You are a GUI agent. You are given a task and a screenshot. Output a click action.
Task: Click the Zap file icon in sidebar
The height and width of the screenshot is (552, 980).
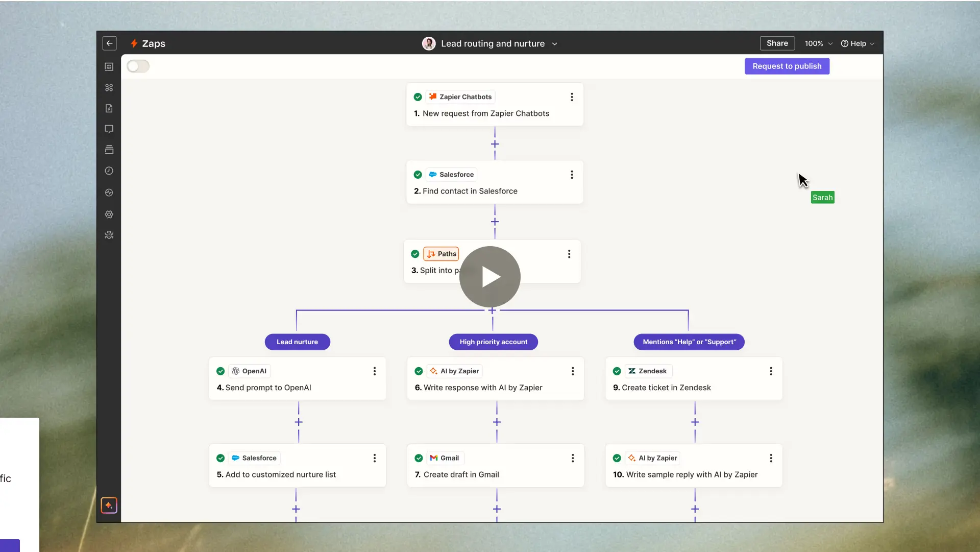(x=109, y=108)
